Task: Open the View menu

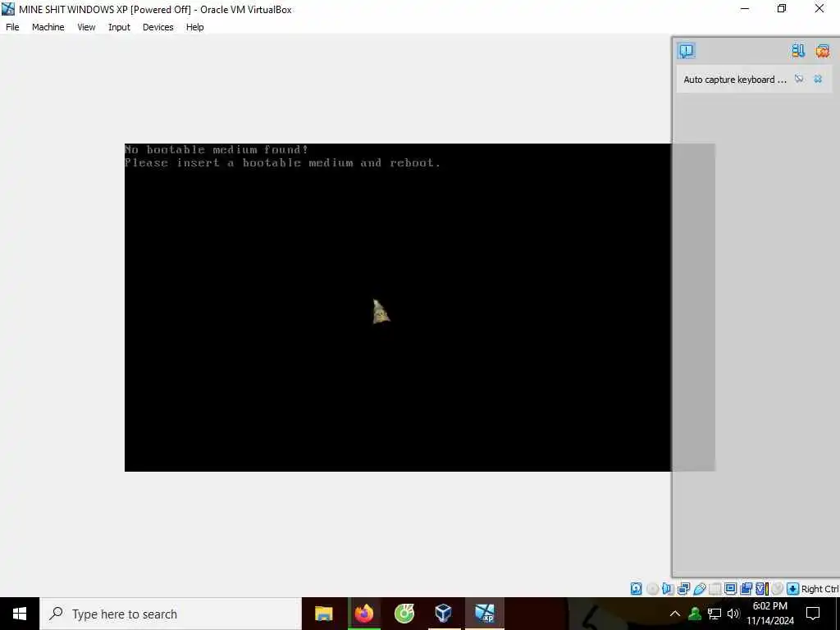Action: pos(85,27)
